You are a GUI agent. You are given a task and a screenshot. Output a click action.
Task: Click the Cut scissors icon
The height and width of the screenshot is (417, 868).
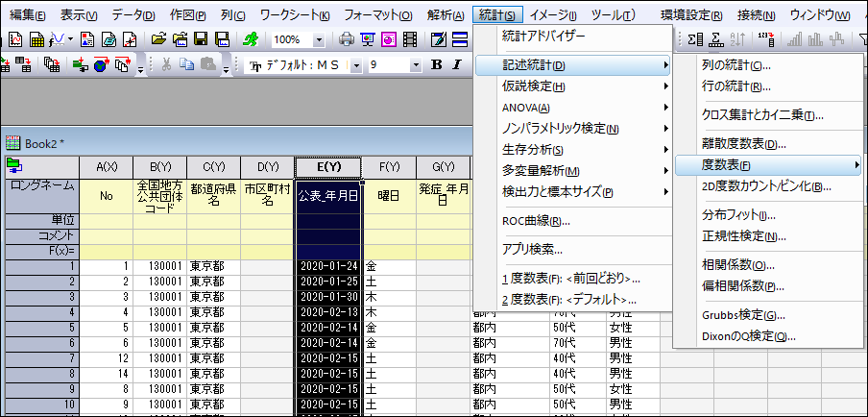tap(166, 64)
